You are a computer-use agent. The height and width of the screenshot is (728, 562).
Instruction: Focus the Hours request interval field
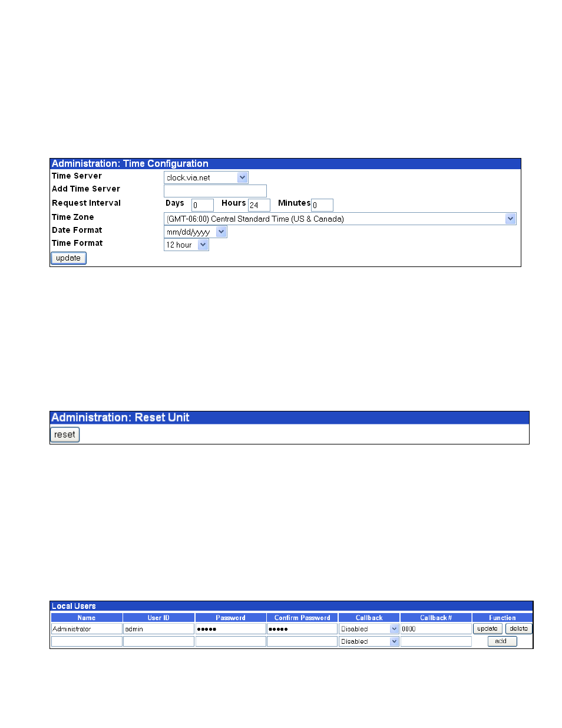click(x=259, y=205)
